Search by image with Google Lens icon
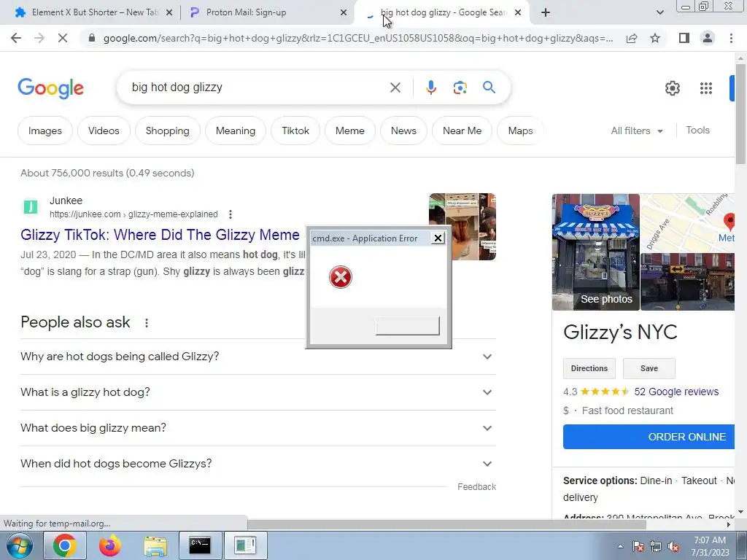The height and width of the screenshot is (560, 747). 460,87
